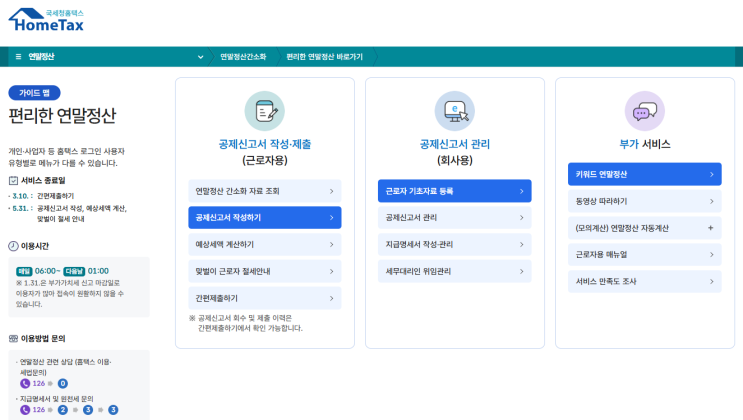Expand the 연말정산 dropdown chevron
The height and width of the screenshot is (420, 743).
pos(200,57)
